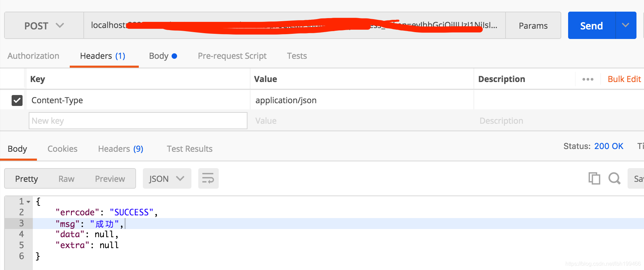
Task: Expand the Send options arrow
Action: click(626, 25)
